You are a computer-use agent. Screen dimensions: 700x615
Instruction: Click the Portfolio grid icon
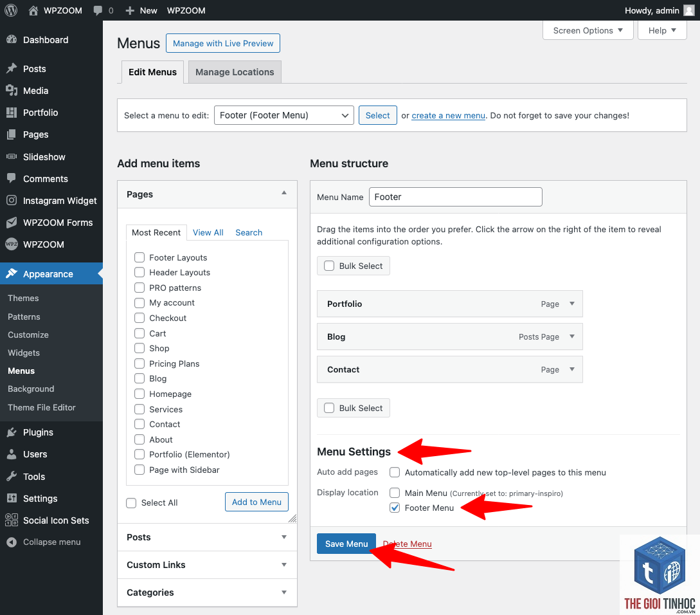pyautogui.click(x=12, y=112)
